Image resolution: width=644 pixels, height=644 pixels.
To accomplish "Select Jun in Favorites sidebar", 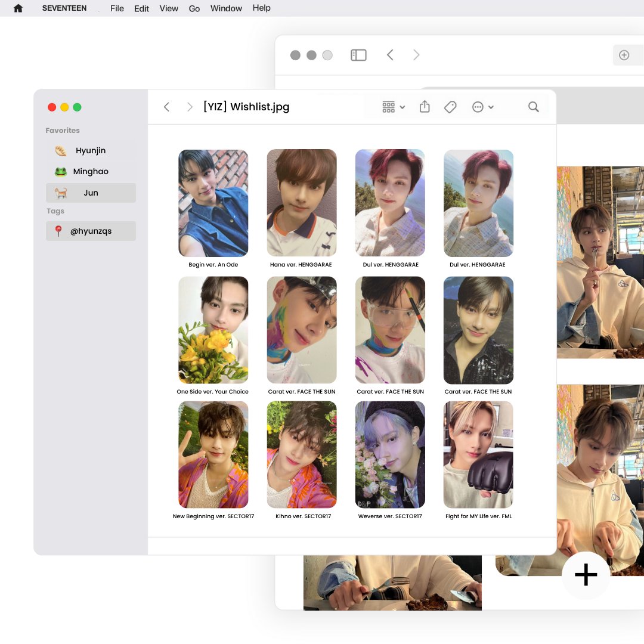I will 91,193.
